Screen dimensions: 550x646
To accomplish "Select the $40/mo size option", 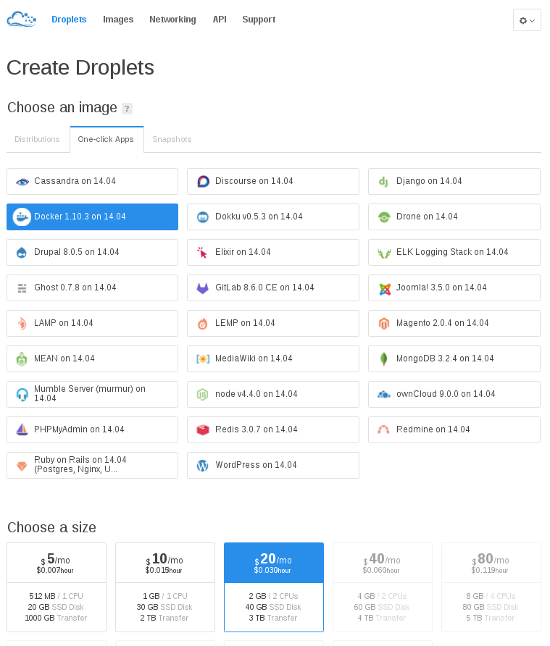I will pos(382,587).
